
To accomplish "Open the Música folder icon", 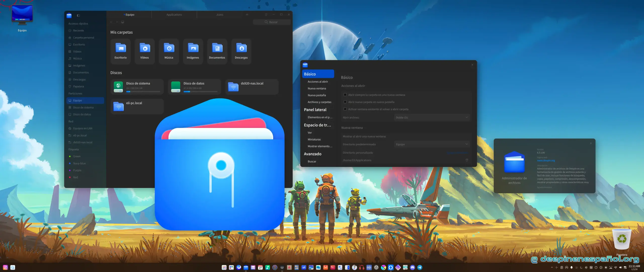I will tap(169, 51).
